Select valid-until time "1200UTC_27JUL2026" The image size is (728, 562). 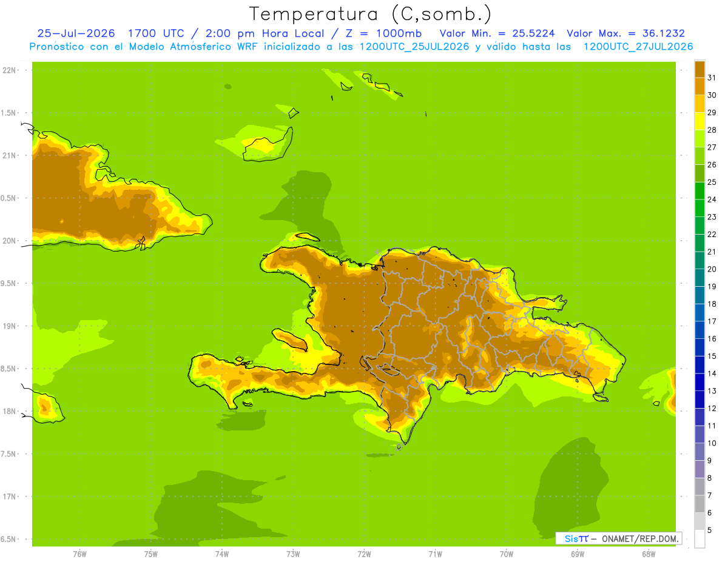pos(638,47)
